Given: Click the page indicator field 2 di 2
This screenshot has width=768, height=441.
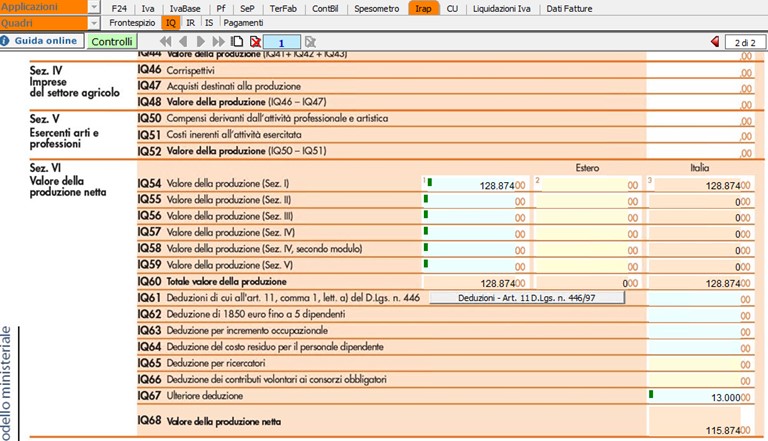Looking at the screenshot, I should [x=744, y=43].
